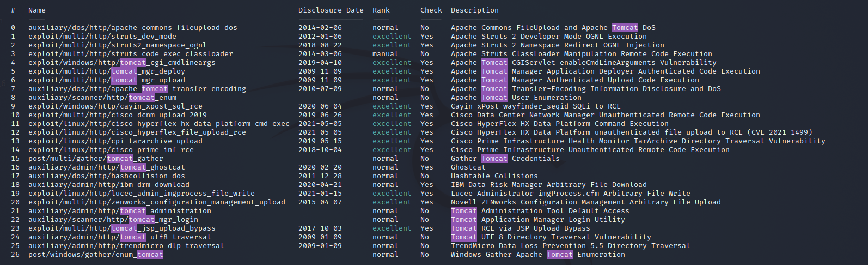The image size is (868, 265).
Task: Click the description 'Lucee Administrator imgProcess.cfm Arbitrary File Write'
Action: pyautogui.click(x=571, y=194)
